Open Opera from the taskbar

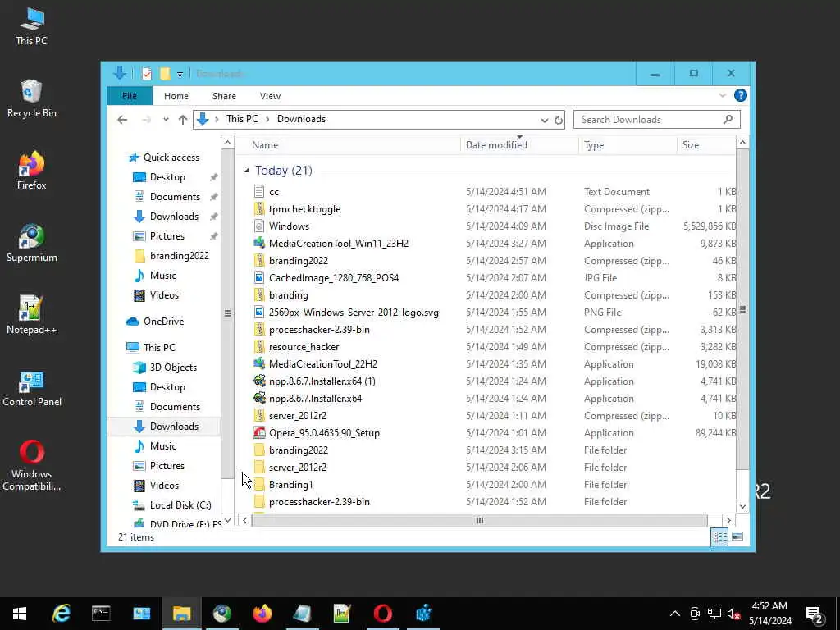tap(382, 614)
